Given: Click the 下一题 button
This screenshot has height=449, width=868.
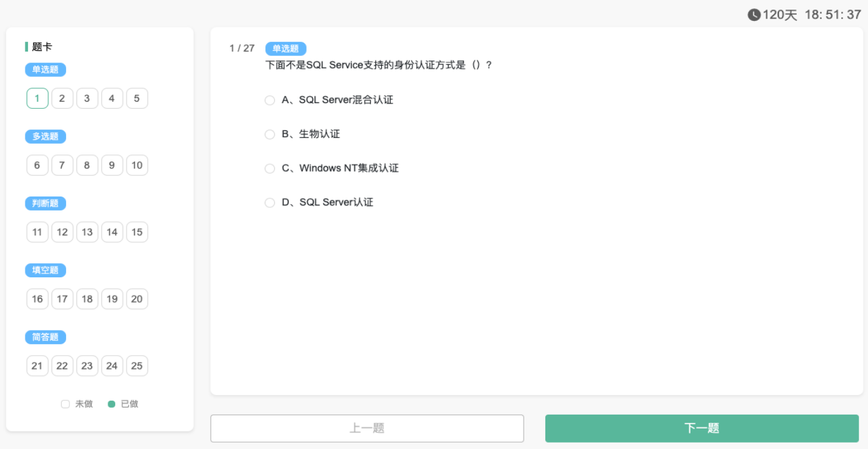Looking at the screenshot, I should (702, 428).
